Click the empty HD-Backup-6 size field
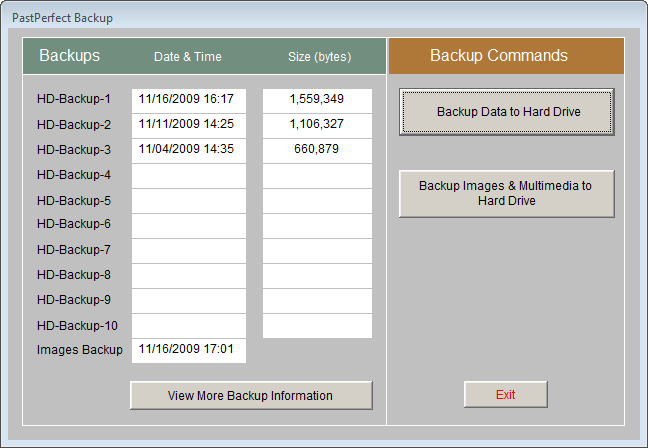This screenshot has height=448, width=648. pyautogui.click(x=317, y=226)
